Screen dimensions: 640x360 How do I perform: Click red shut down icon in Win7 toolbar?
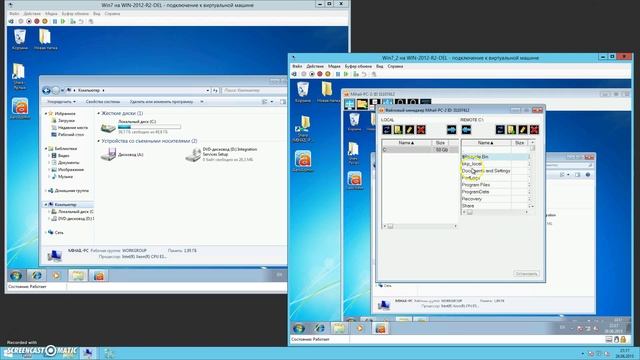37,21
